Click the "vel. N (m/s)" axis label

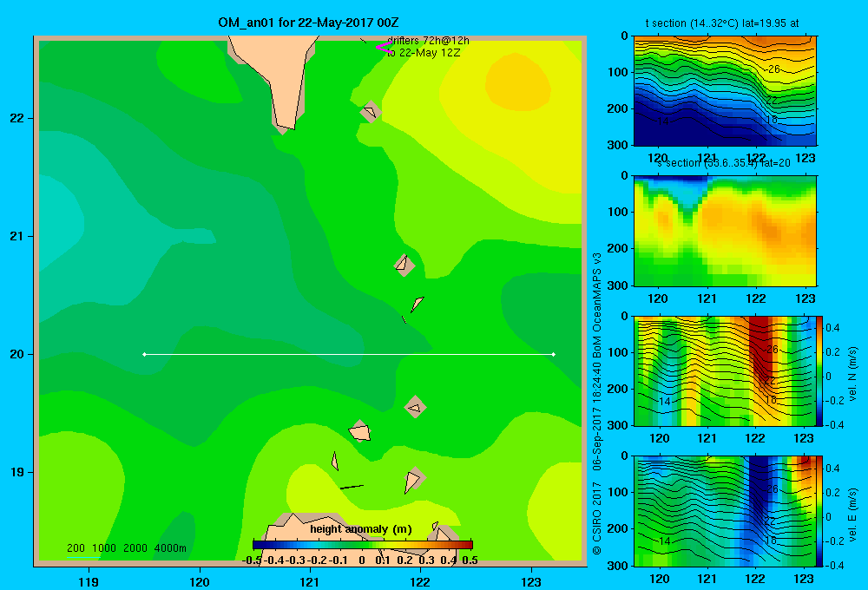click(x=853, y=373)
